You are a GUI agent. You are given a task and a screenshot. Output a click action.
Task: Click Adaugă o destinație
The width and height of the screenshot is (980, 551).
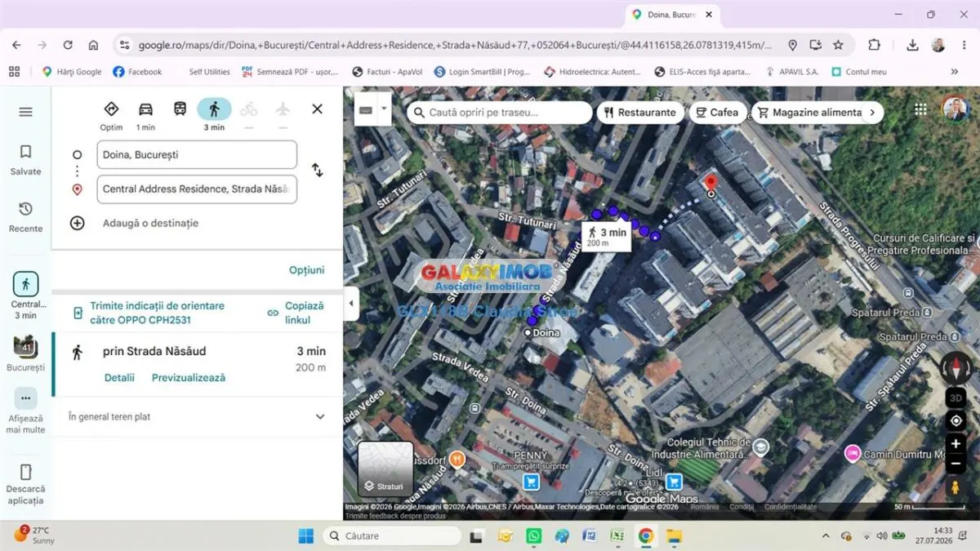(150, 223)
